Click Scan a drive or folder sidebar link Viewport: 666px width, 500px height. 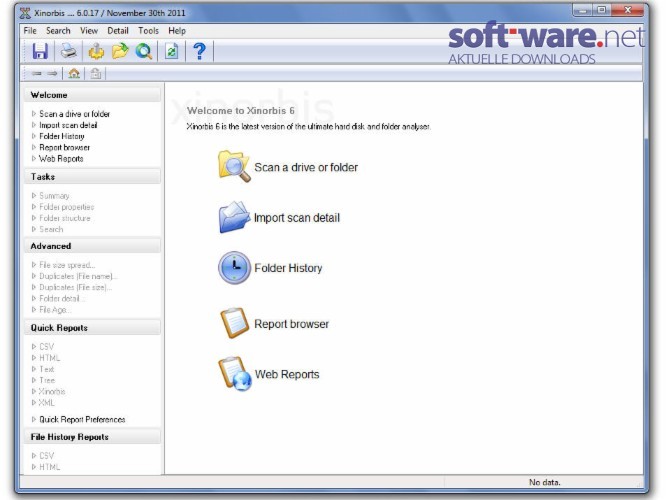point(74,114)
